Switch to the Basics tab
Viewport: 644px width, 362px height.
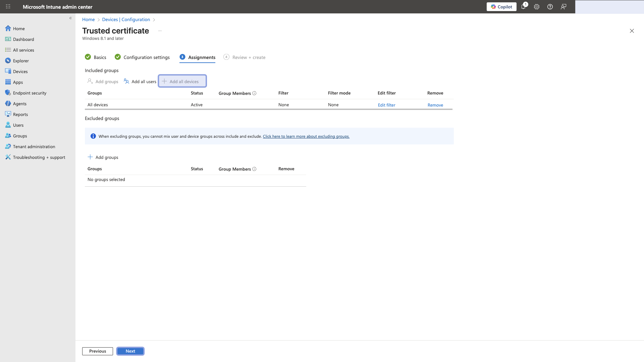(100, 57)
